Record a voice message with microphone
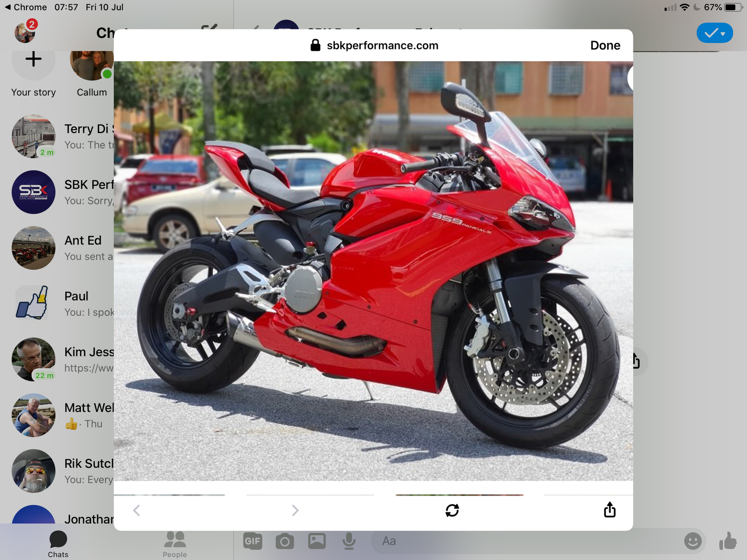747x560 pixels. [x=349, y=541]
